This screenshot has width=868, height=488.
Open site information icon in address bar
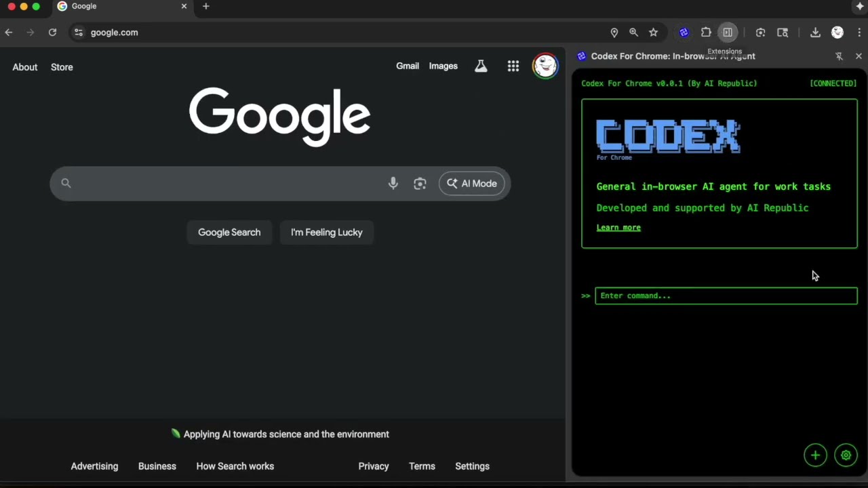[x=79, y=33]
